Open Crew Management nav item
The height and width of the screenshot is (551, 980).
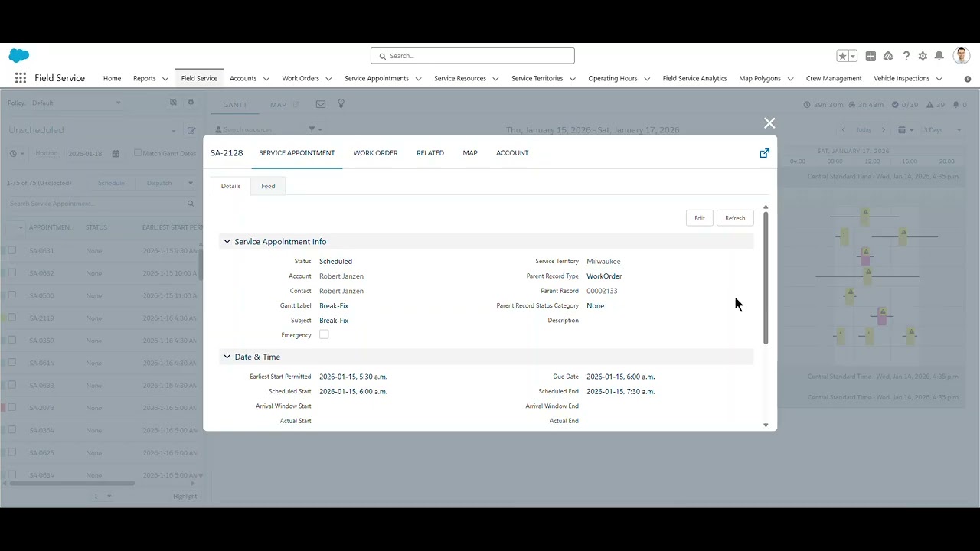click(x=834, y=78)
